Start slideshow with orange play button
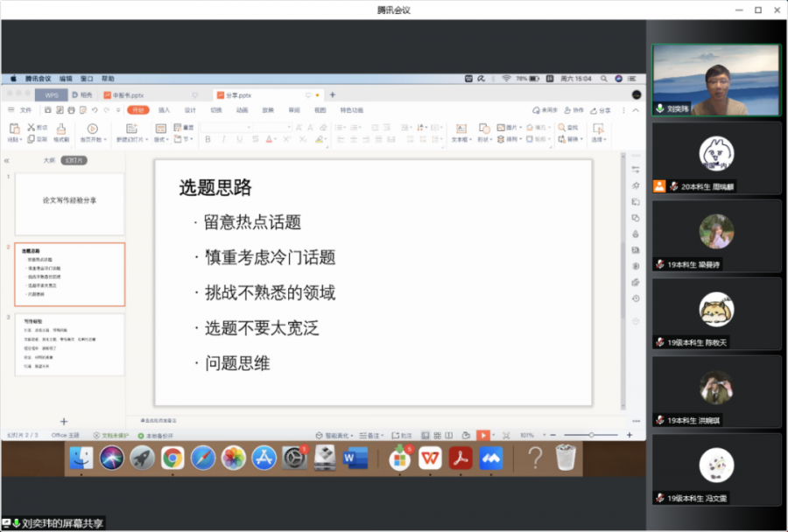 pos(482,435)
